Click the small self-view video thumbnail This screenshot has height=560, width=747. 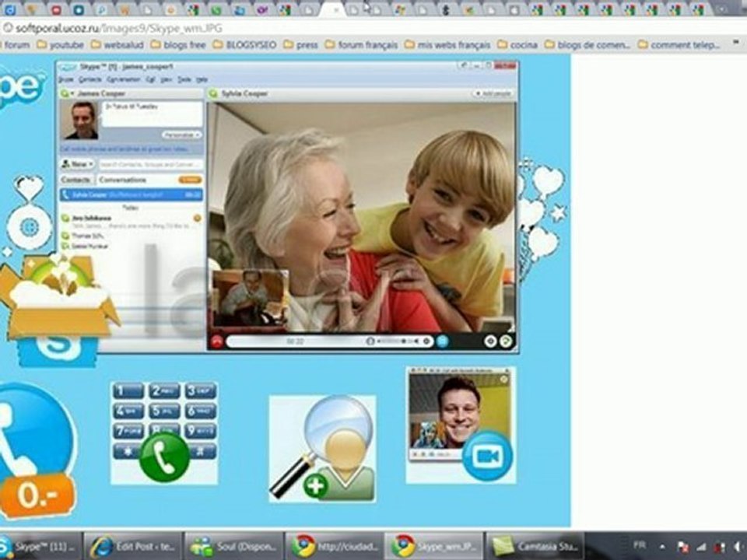(251, 298)
